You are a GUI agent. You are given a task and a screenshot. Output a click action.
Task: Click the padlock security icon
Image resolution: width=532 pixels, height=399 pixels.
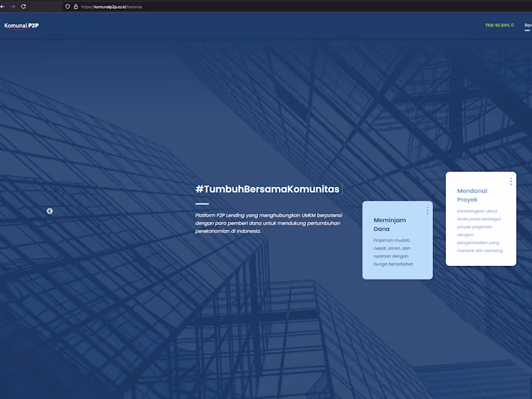(x=74, y=8)
